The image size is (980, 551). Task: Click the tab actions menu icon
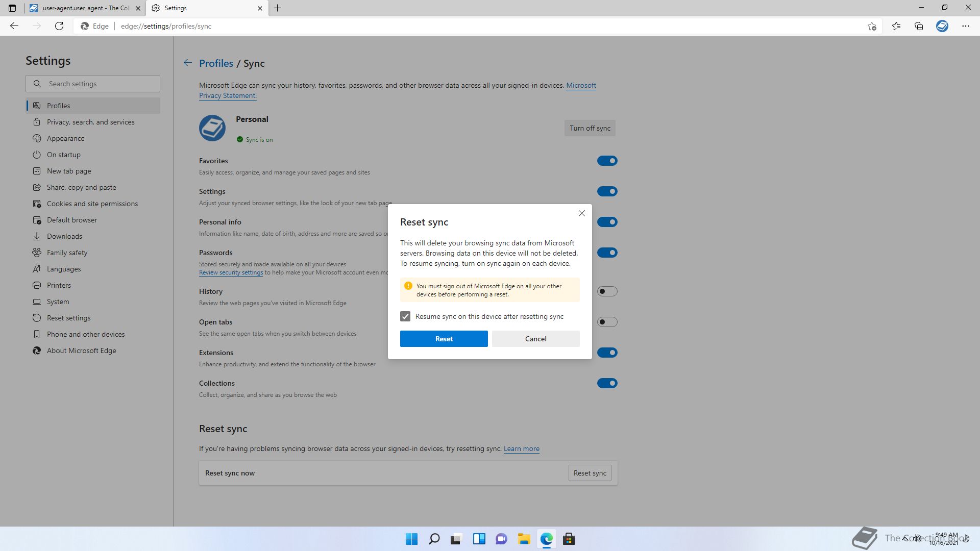12,8
